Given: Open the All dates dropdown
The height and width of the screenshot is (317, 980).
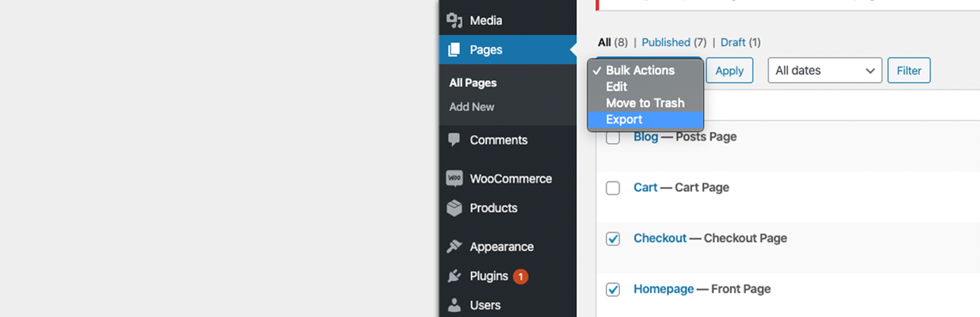Looking at the screenshot, I should click(x=825, y=70).
